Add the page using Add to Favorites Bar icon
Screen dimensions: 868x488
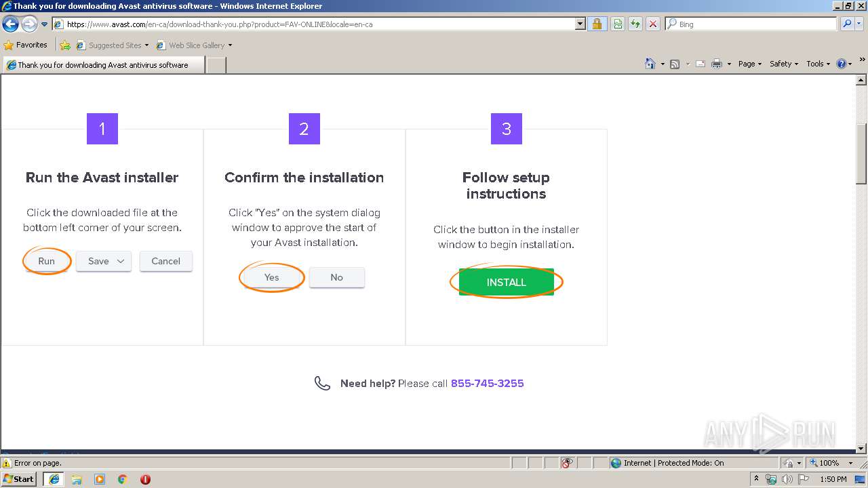(x=65, y=45)
